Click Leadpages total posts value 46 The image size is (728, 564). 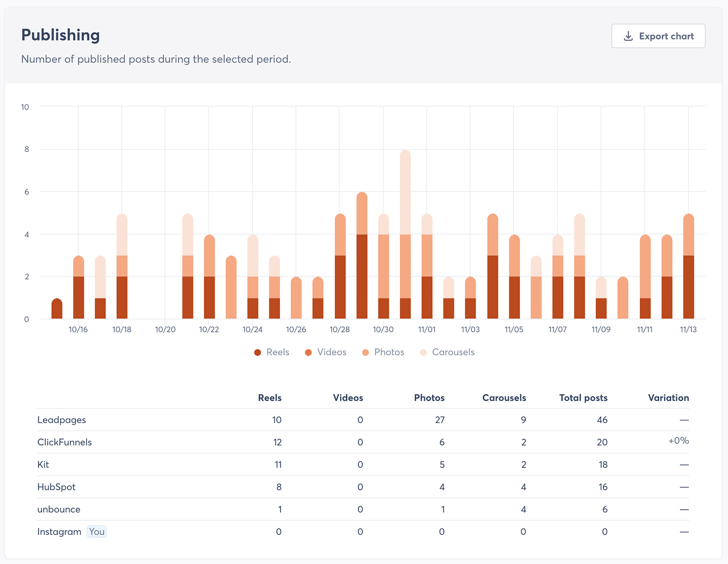pos(602,420)
